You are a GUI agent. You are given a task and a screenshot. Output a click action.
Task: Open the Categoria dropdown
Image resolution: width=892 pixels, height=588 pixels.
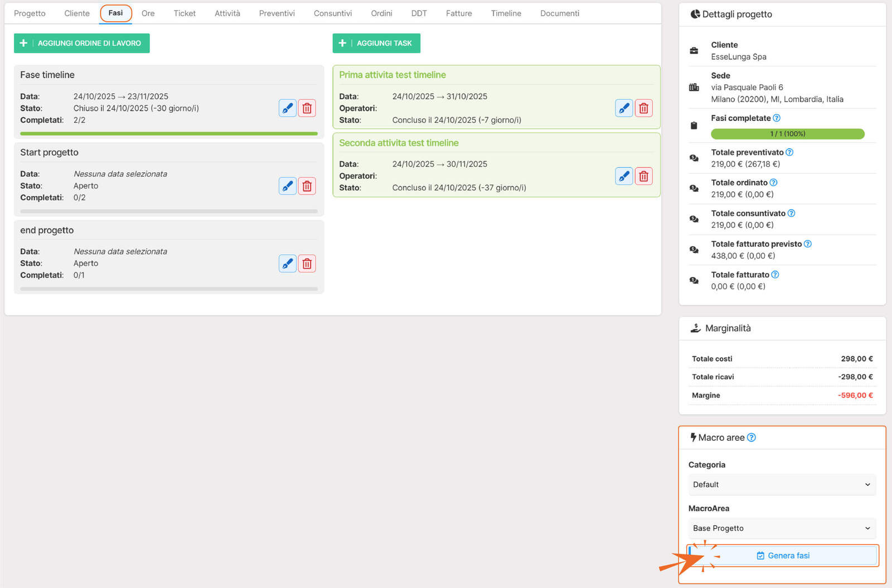click(782, 485)
